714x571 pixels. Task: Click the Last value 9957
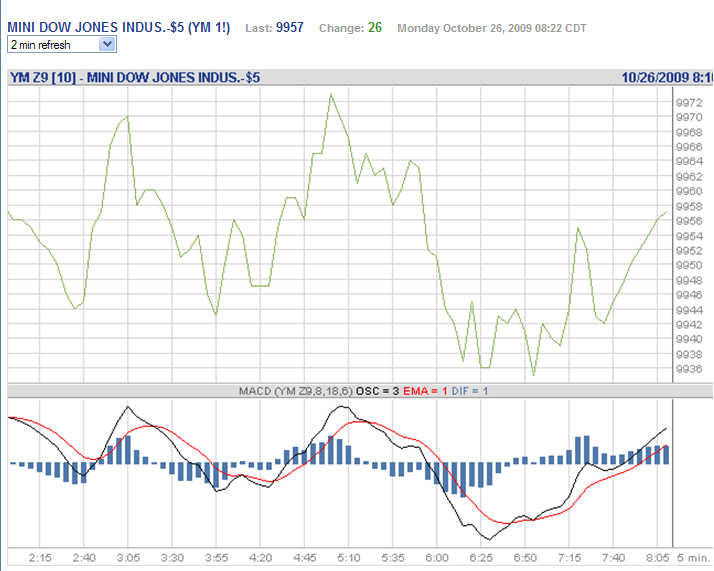click(290, 28)
